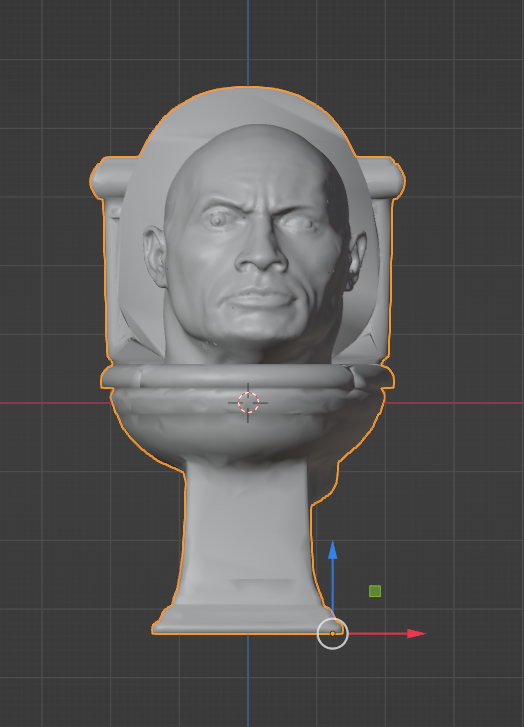
Task: Click the red X-axis arrow of move gizmo
Action: coord(415,633)
